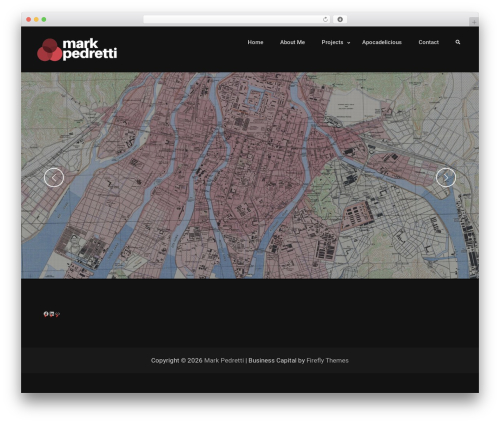
Task: Expand the Projects submenu arrow
Action: pos(349,43)
